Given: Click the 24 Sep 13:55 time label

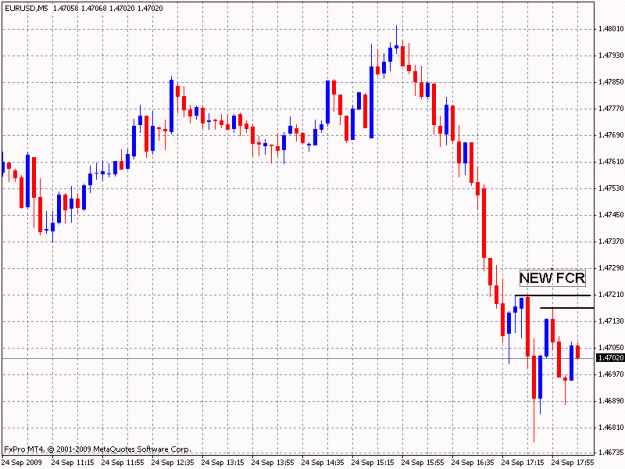Looking at the screenshot, I should pyautogui.click(x=273, y=463).
